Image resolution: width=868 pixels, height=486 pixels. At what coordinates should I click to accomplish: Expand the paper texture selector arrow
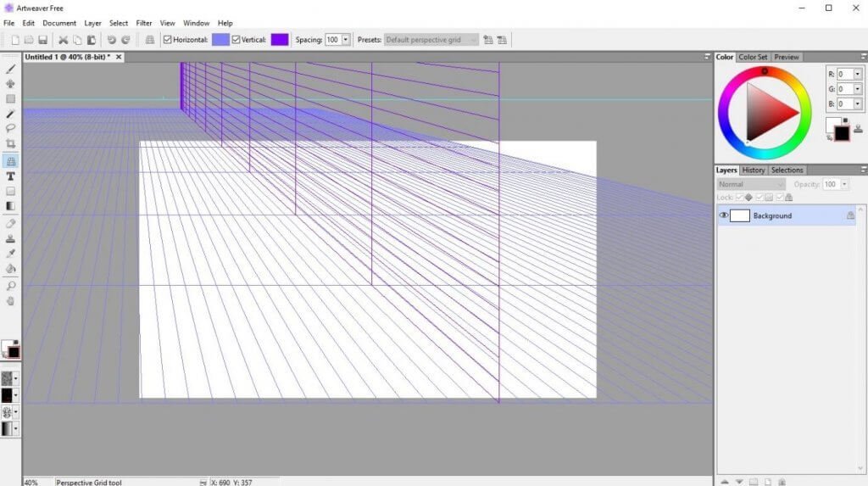click(x=15, y=378)
